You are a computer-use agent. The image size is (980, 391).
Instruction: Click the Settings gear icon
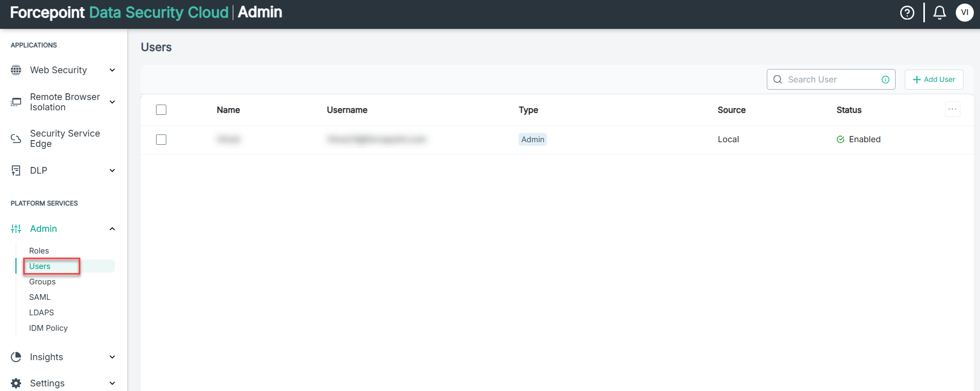[x=16, y=383]
